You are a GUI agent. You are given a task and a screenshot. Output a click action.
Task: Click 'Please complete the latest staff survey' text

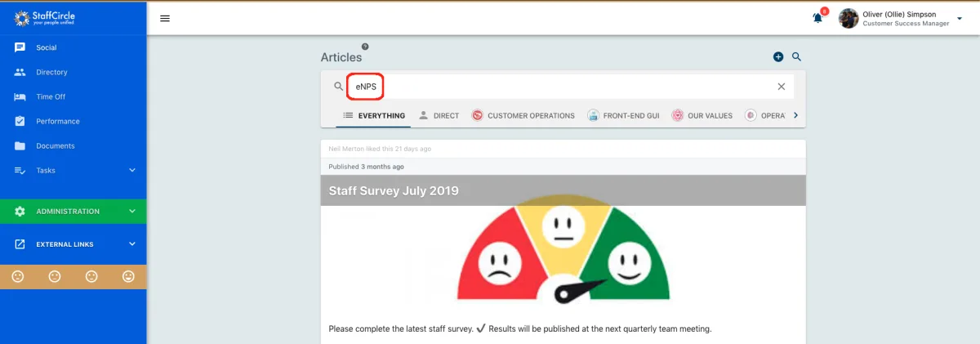point(401,328)
